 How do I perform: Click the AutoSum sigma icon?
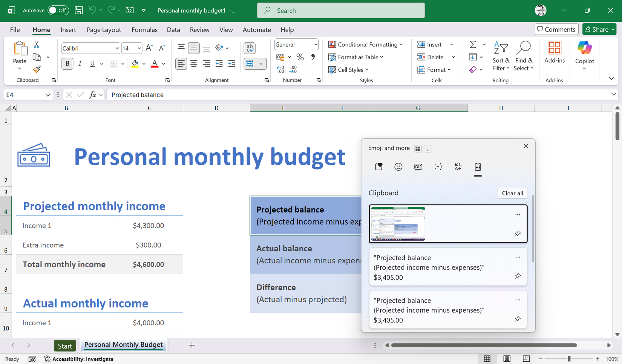tap(473, 44)
